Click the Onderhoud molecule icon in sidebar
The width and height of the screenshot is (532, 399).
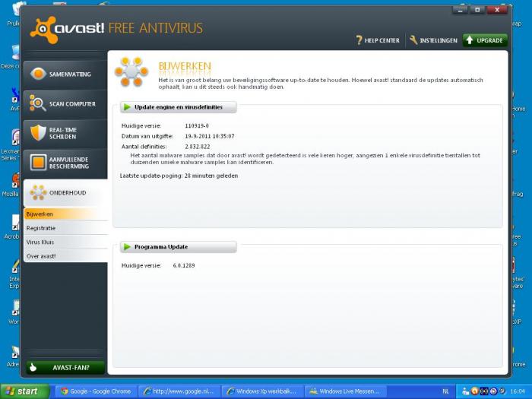point(38,192)
